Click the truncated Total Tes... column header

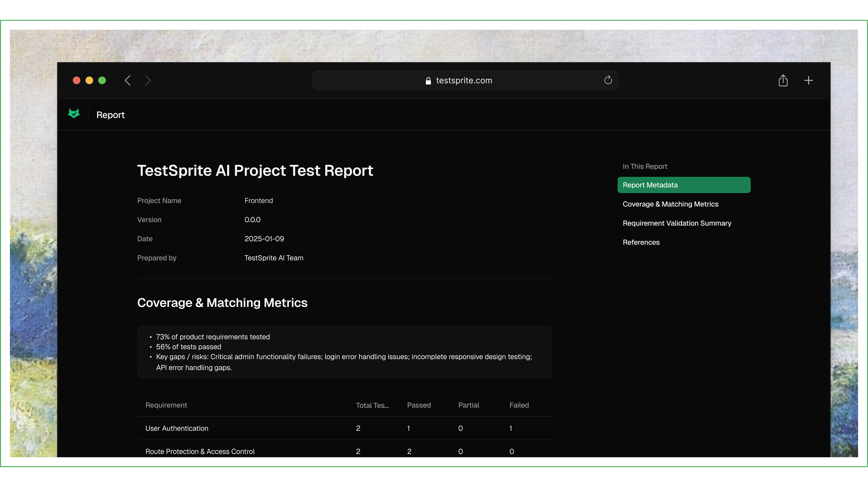[x=372, y=405]
